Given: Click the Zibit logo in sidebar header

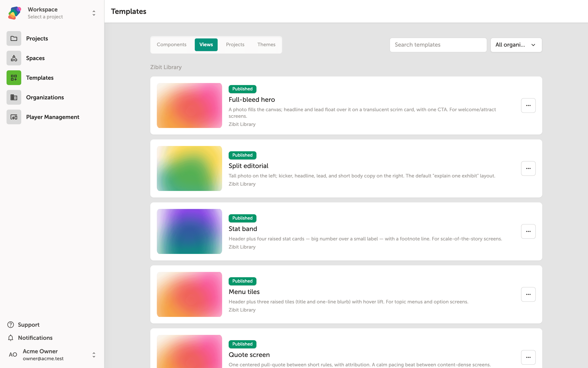Looking at the screenshot, I should [14, 13].
